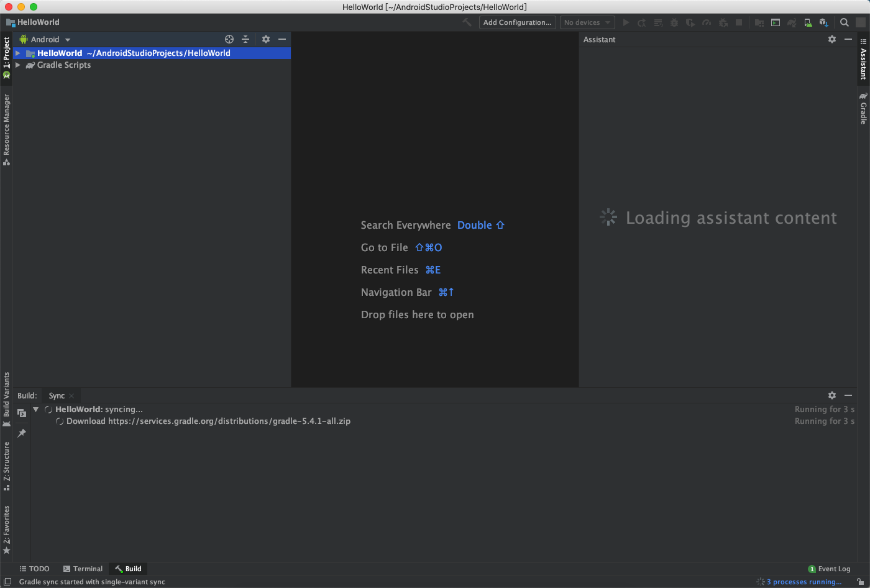Click the Run Anything terminal-style toolbar icon
This screenshot has width=870, height=588.
click(x=776, y=22)
